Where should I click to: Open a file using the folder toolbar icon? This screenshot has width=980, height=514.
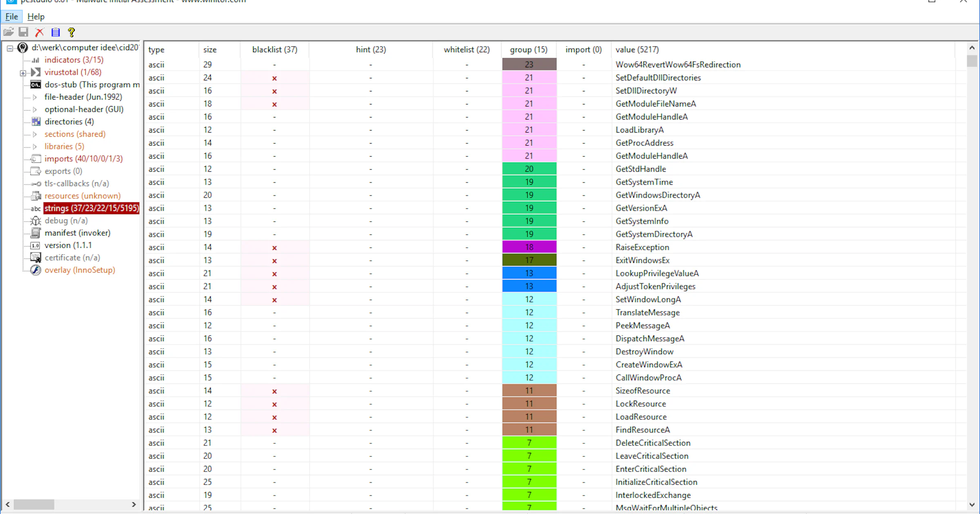pos(8,32)
